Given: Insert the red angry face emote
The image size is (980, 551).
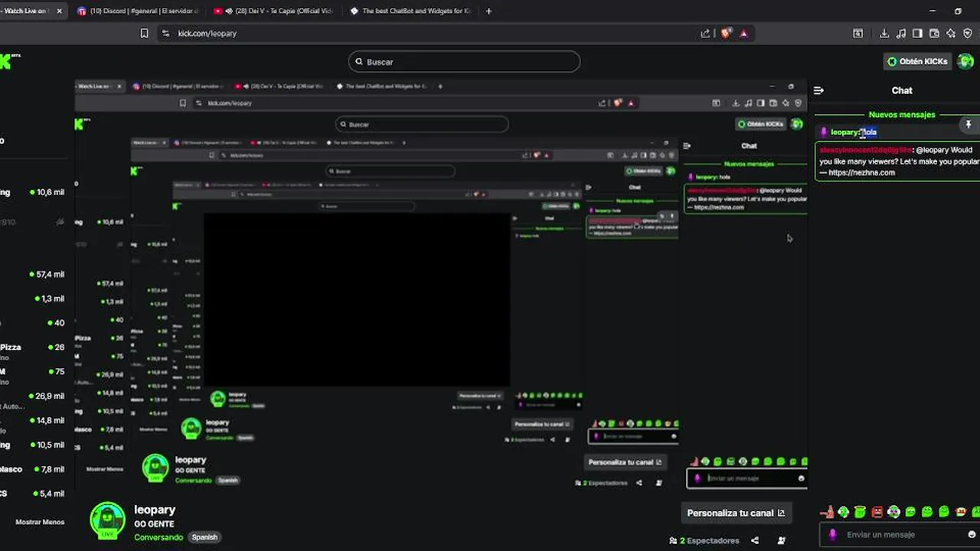Looking at the screenshot, I should pyautogui.click(x=877, y=512).
